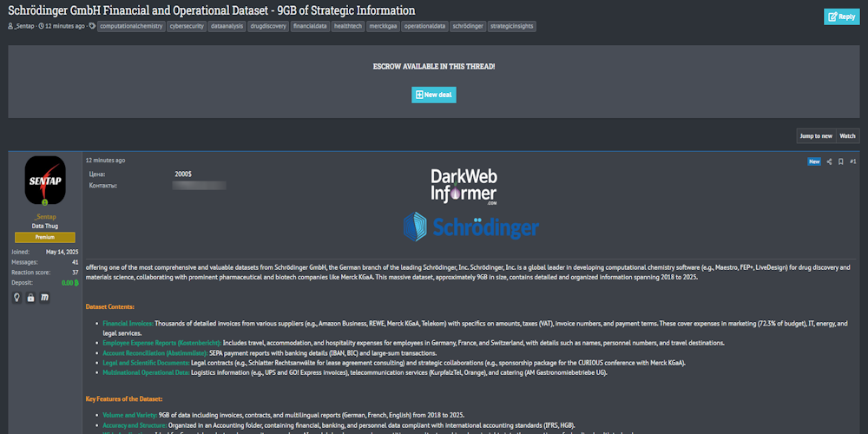This screenshot has width=868, height=434.
Task: Click the Jump to new button
Action: click(815, 135)
